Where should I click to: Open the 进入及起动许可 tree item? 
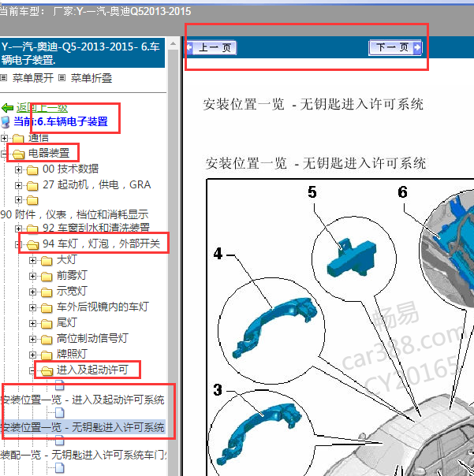[92, 370]
